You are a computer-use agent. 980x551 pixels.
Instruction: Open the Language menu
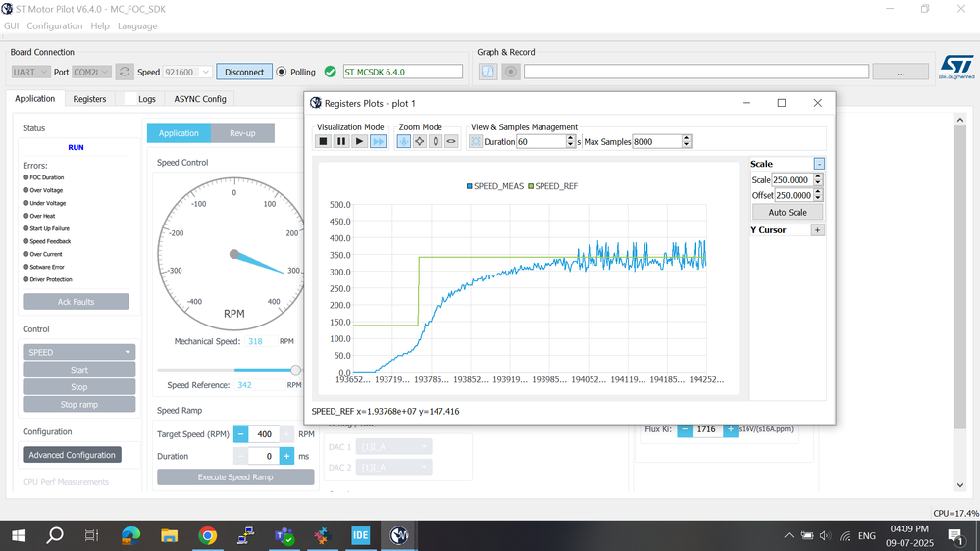[x=137, y=26]
